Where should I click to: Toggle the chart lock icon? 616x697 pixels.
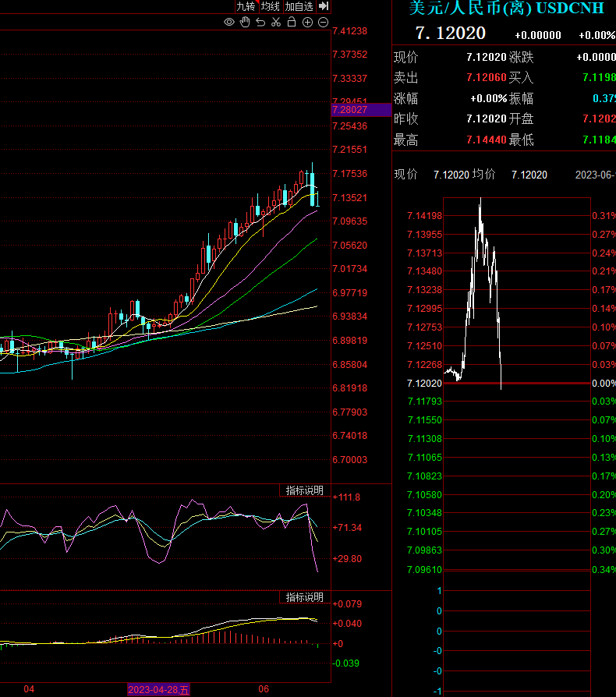292,22
